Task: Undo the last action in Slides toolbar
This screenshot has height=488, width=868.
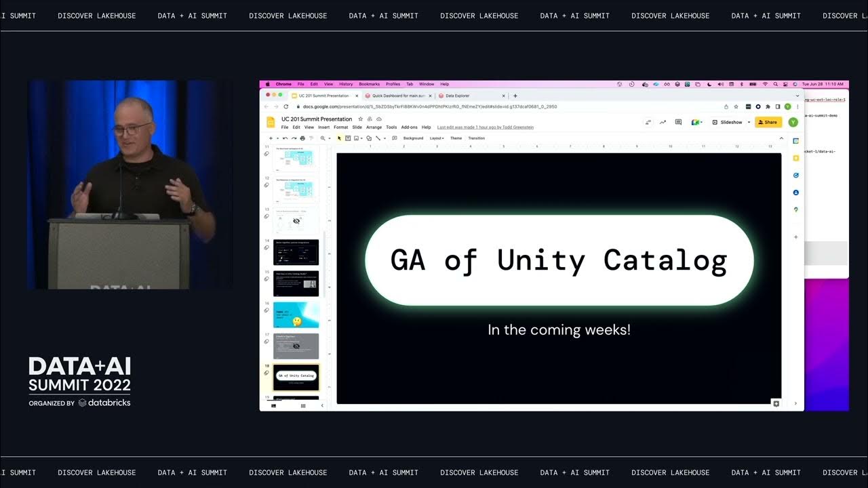Action: tap(285, 138)
